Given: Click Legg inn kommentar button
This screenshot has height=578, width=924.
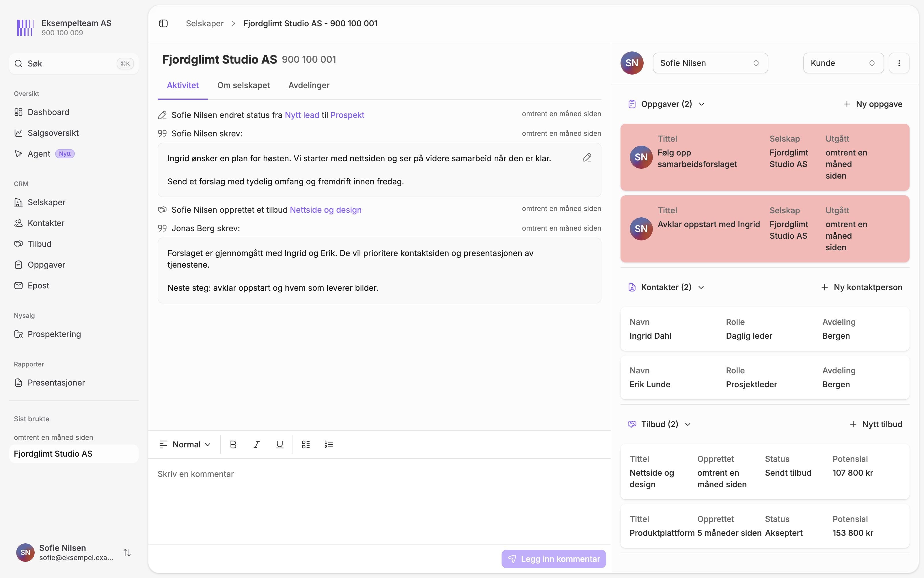Looking at the screenshot, I should coord(554,559).
